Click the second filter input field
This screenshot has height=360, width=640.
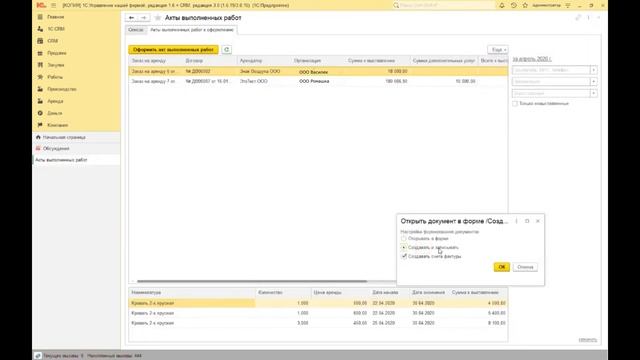click(551, 82)
